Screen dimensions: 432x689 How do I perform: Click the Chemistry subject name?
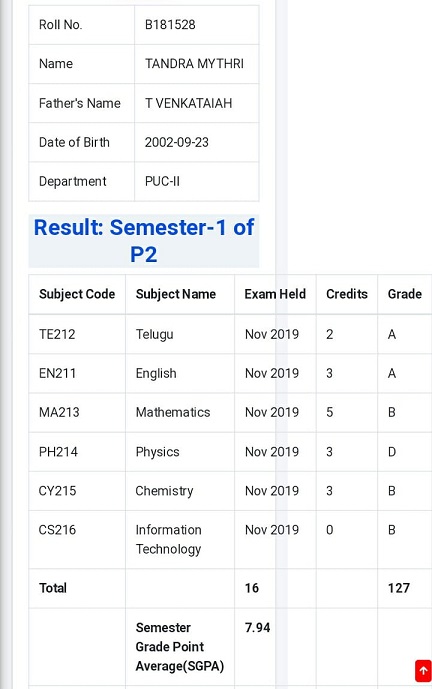(164, 491)
